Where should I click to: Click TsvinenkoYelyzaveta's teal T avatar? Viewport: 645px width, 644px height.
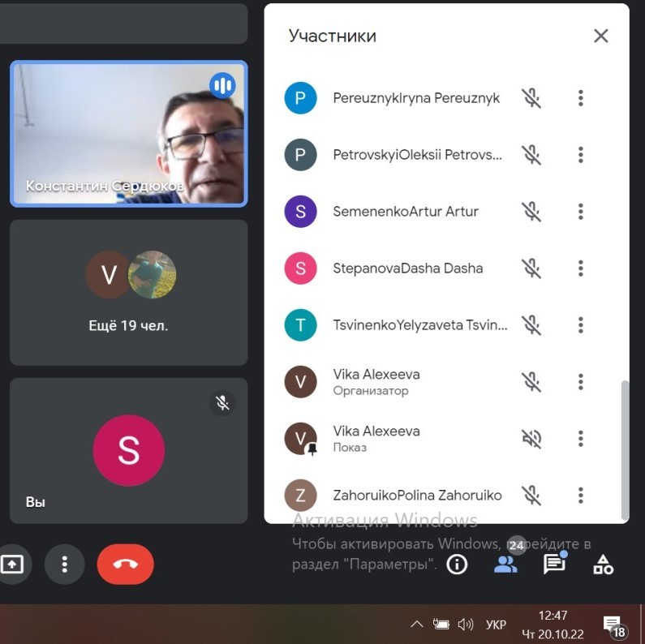[300, 325]
